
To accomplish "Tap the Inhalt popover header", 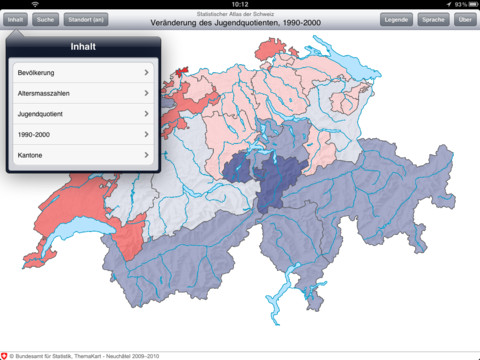I will (x=83, y=46).
